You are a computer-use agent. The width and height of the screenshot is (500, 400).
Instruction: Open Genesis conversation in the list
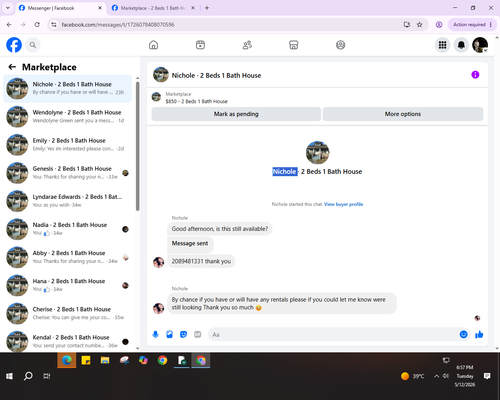[67, 173]
